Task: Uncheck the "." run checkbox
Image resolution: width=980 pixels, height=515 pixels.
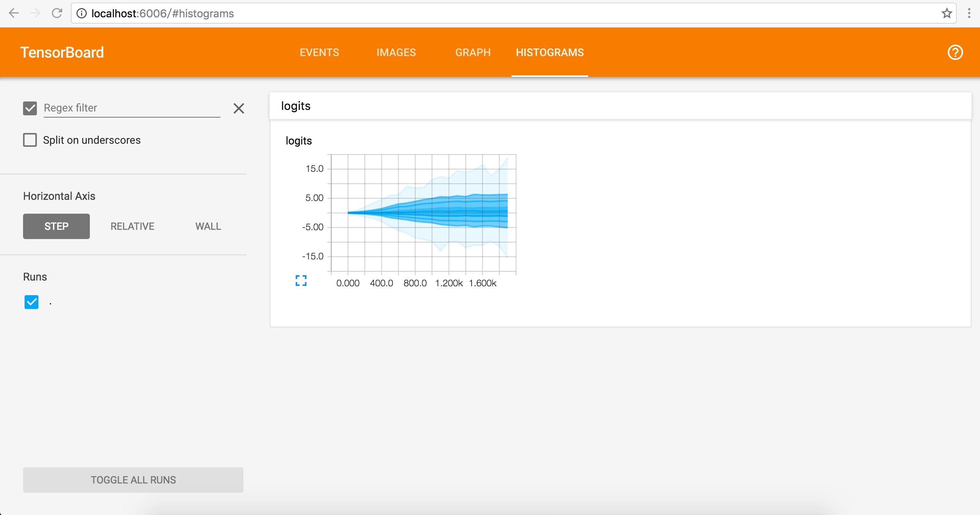Action: tap(31, 302)
